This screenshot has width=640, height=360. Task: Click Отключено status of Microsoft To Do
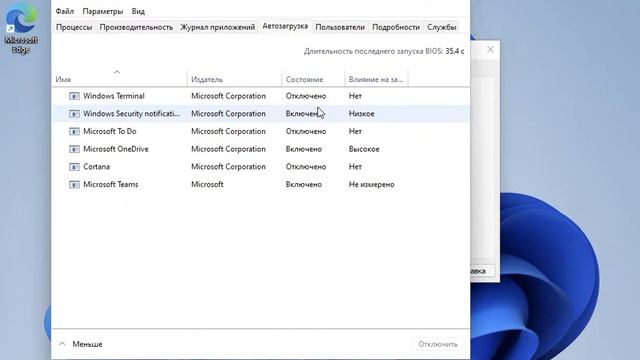[306, 131]
